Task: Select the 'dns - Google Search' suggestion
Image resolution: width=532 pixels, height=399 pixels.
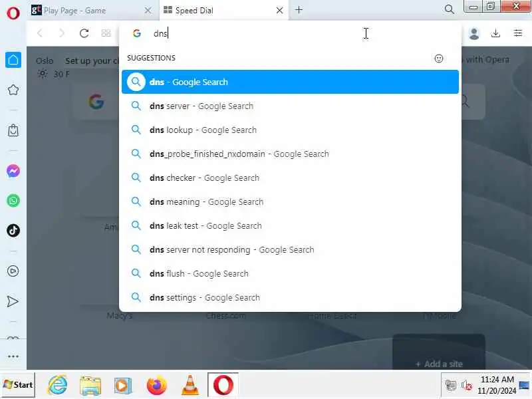Action: pyautogui.click(x=290, y=82)
